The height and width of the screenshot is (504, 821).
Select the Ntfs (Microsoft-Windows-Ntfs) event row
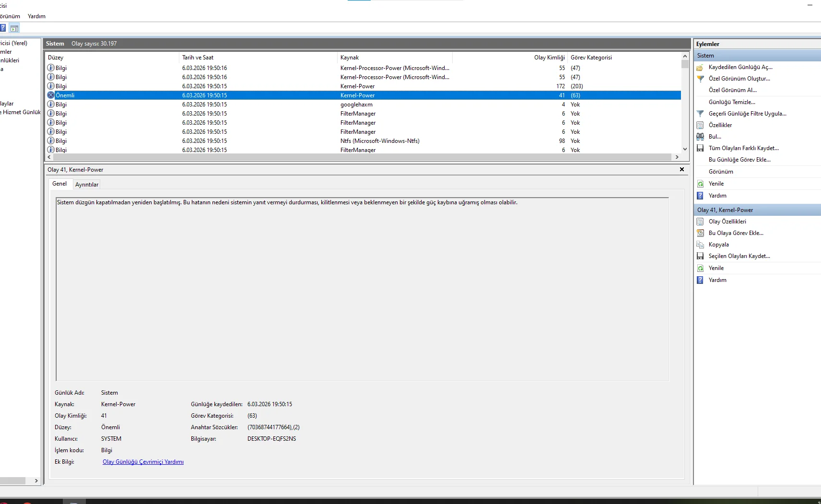click(363, 141)
